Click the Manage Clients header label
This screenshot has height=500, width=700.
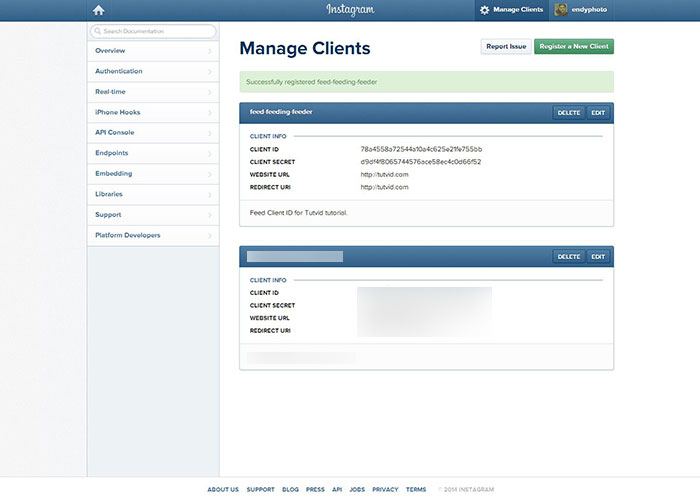click(518, 9)
